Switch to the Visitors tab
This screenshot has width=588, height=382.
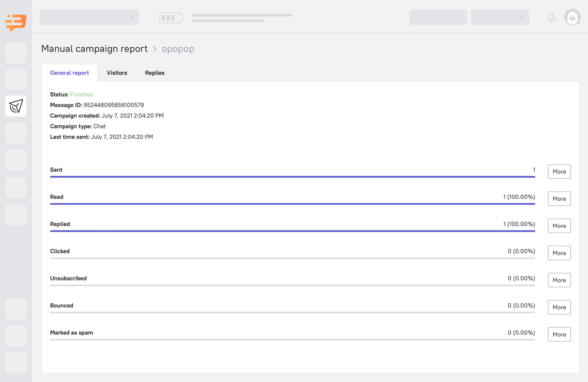pos(117,73)
